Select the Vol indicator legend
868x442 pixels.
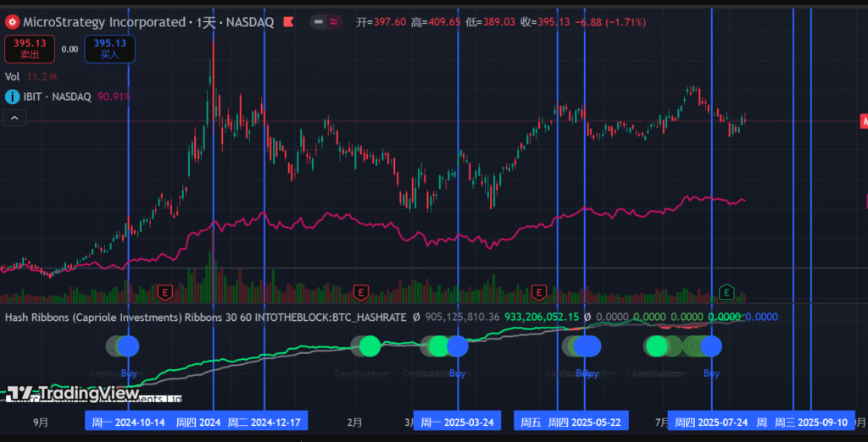point(13,76)
